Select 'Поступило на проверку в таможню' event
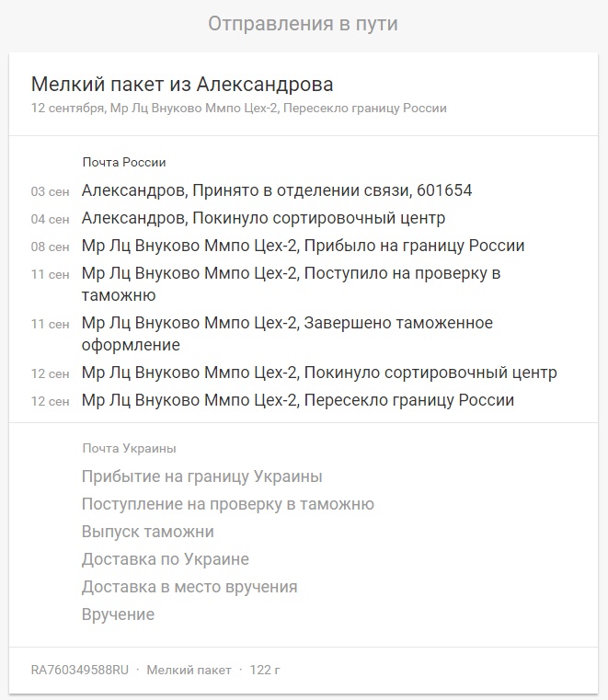Screen dimensions: 608x700 coord(291,284)
